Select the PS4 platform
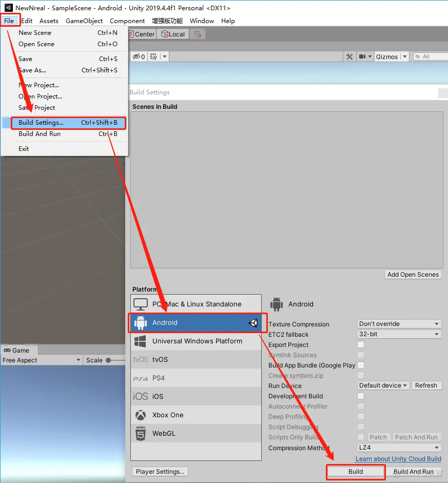 click(196, 378)
